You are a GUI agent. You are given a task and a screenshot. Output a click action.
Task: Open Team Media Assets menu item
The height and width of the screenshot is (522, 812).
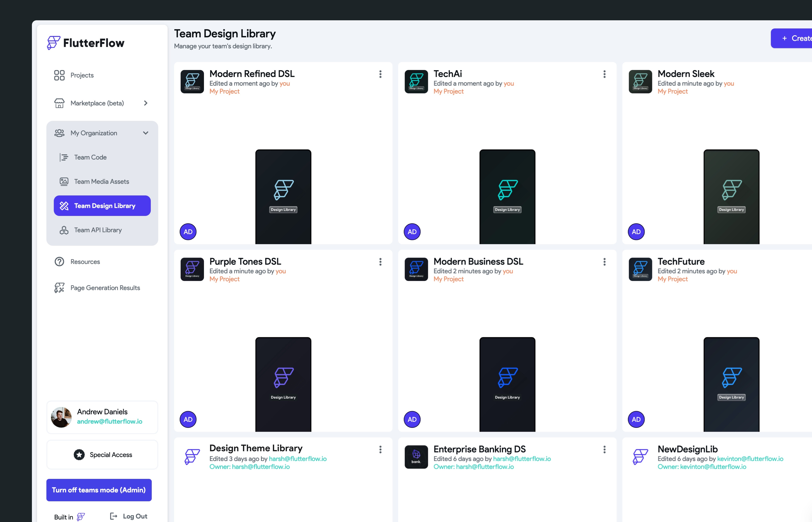(102, 182)
